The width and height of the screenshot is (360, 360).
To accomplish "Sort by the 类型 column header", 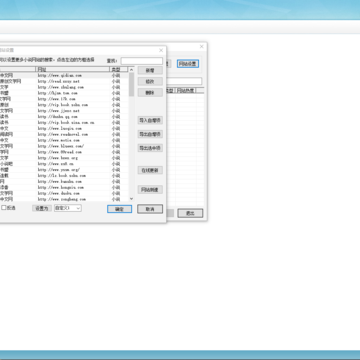I will (x=119, y=69).
